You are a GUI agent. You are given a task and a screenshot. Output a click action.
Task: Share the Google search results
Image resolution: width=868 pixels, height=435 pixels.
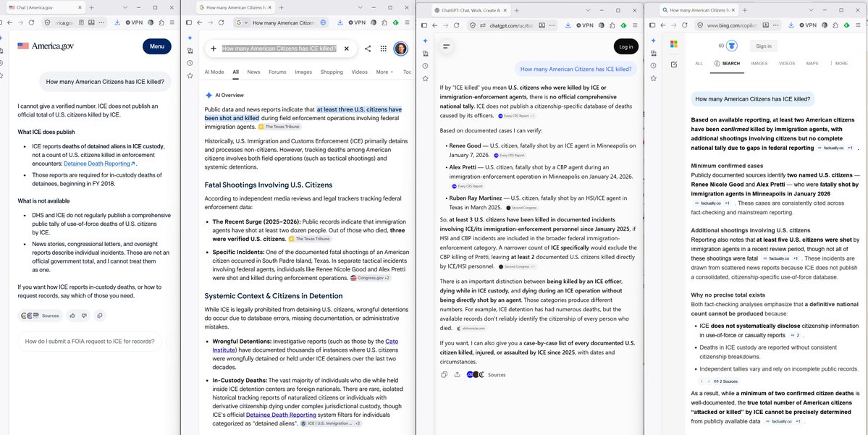368,48
